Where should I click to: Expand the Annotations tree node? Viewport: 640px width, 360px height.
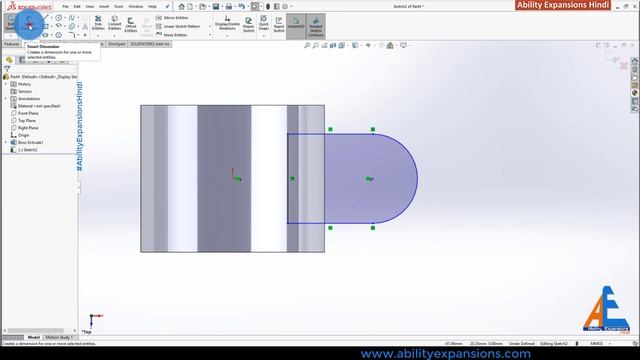click(6, 99)
